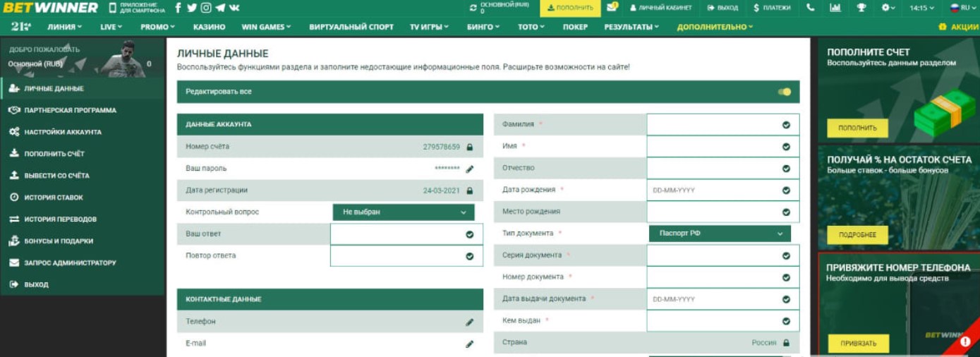
Task: Open the КАЗИНО section
Action: pos(209,27)
